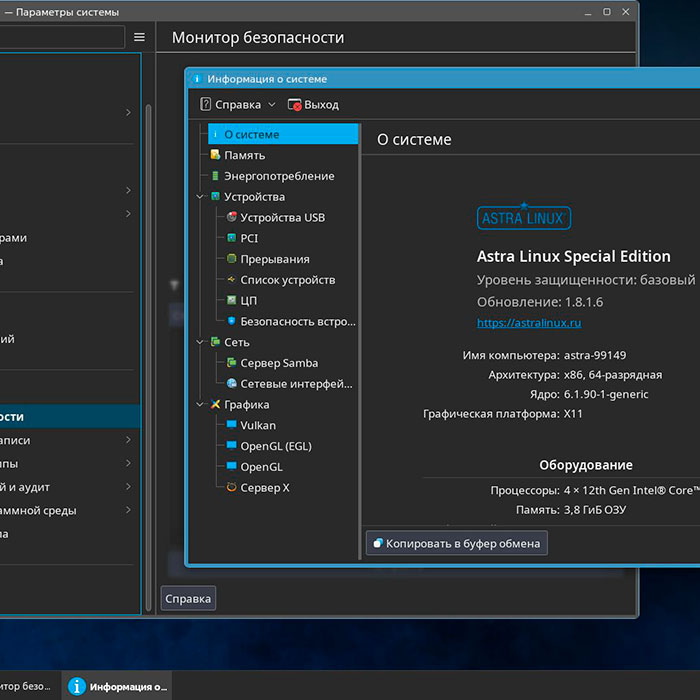Click the OpenGL monitor icon

coord(231,466)
